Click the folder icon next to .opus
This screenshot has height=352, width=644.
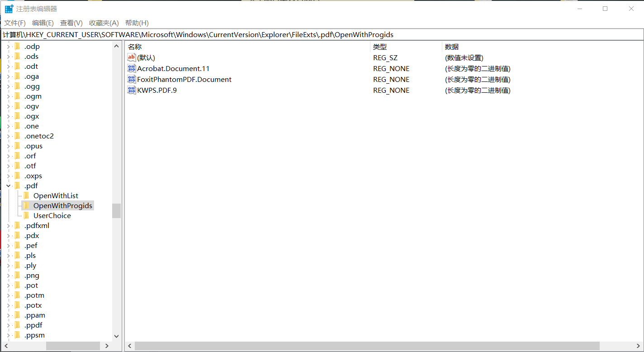[18, 146]
